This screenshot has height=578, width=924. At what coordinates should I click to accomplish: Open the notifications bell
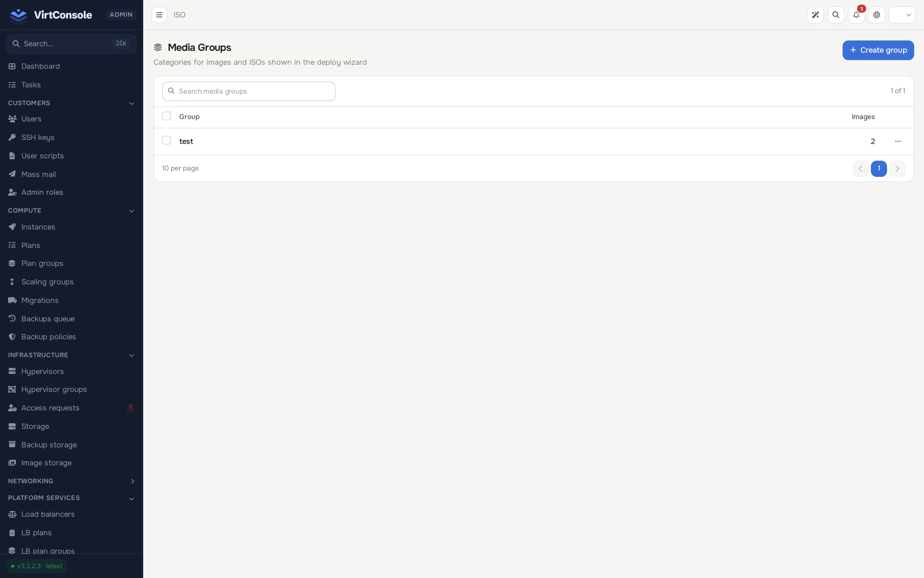856,15
